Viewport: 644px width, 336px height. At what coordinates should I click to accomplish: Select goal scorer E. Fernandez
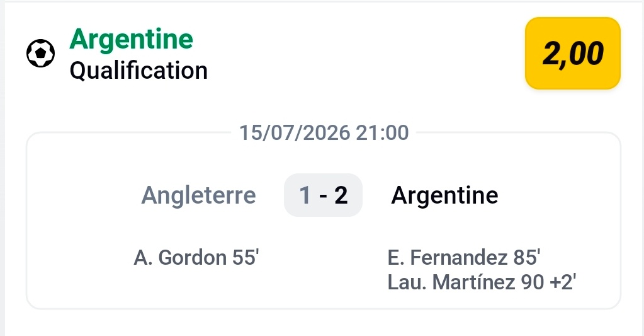[x=448, y=258]
